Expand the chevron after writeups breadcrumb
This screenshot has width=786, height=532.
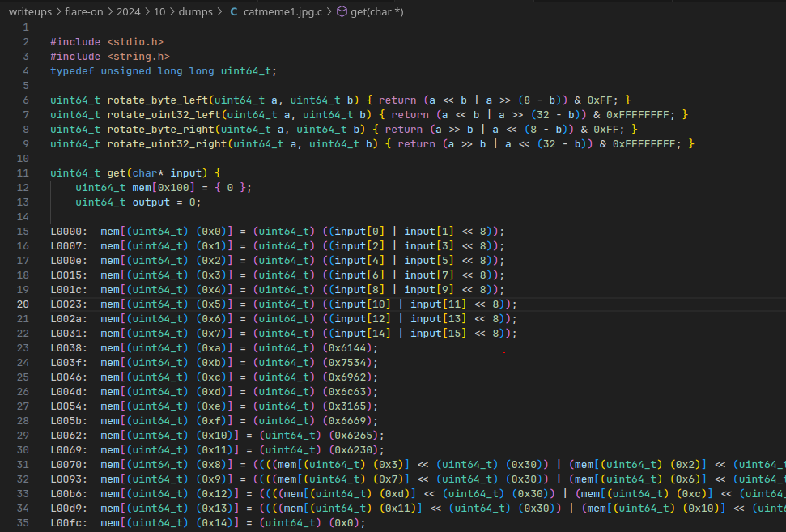(x=58, y=11)
